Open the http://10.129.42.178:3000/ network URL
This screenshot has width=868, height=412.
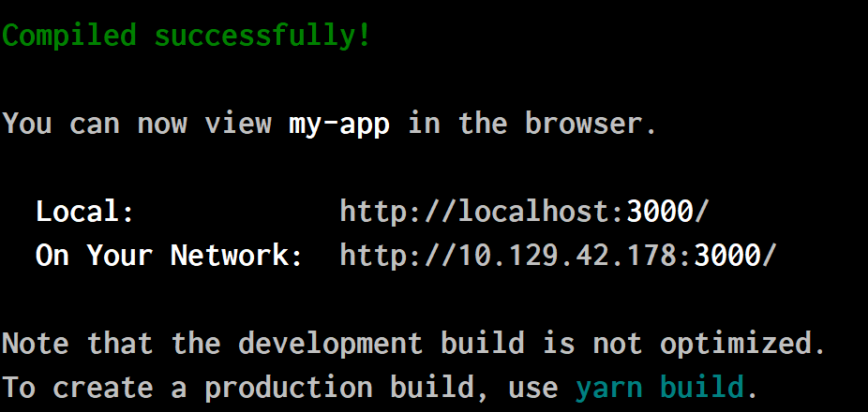click(x=559, y=255)
